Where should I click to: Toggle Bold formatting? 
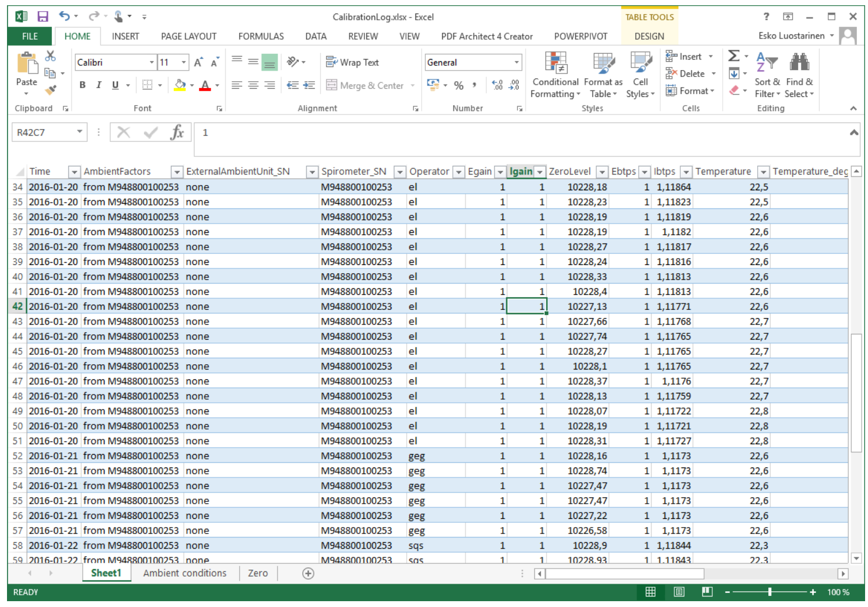82,85
